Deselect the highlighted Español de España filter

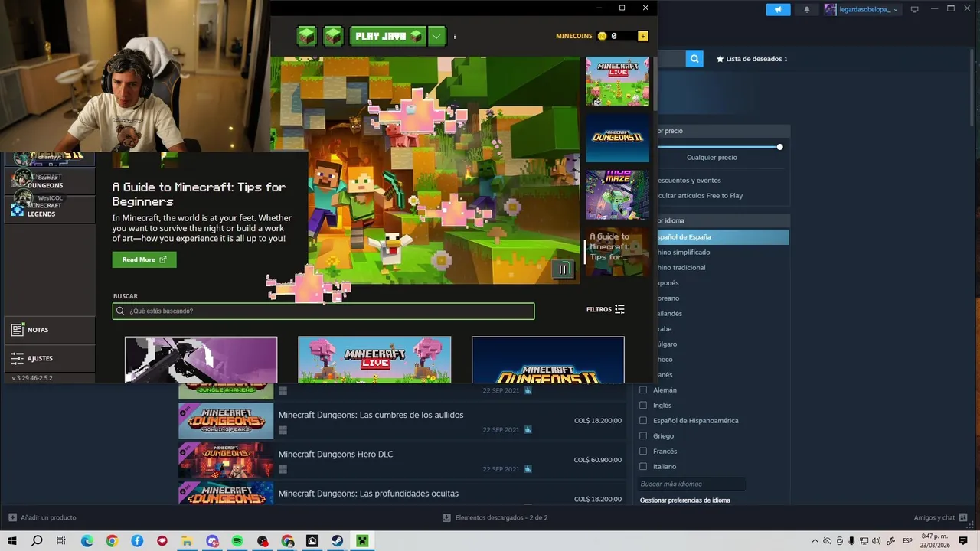point(722,236)
